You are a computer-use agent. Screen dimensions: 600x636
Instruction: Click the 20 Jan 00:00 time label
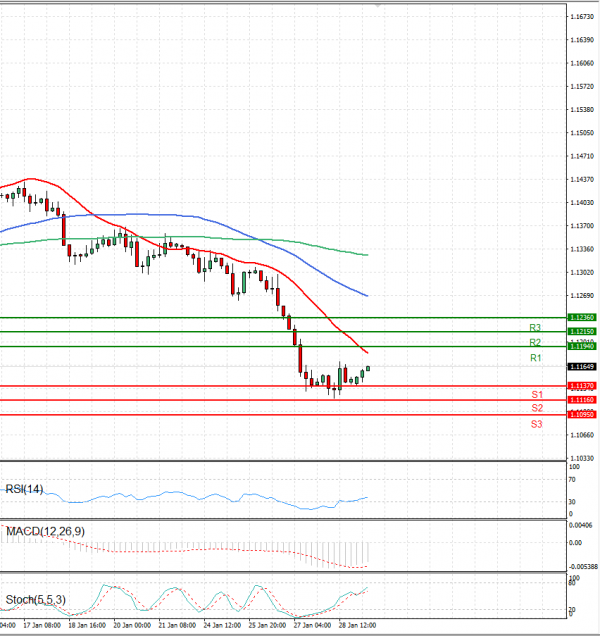click(132, 625)
